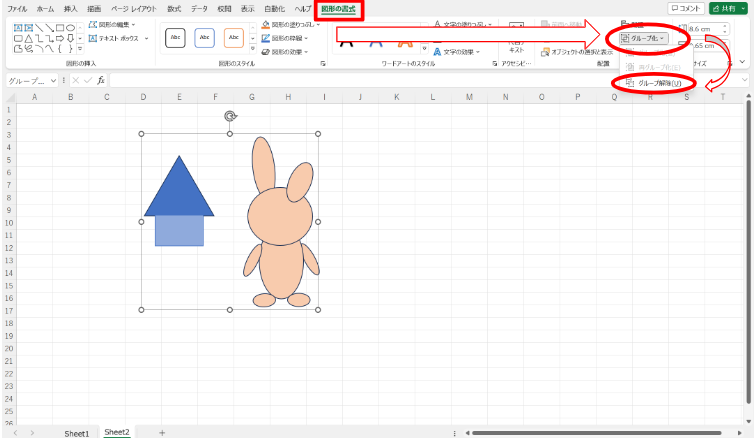Viewport: 754px width, 438px height.
Task: Click the コメント button
Action: point(686,9)
